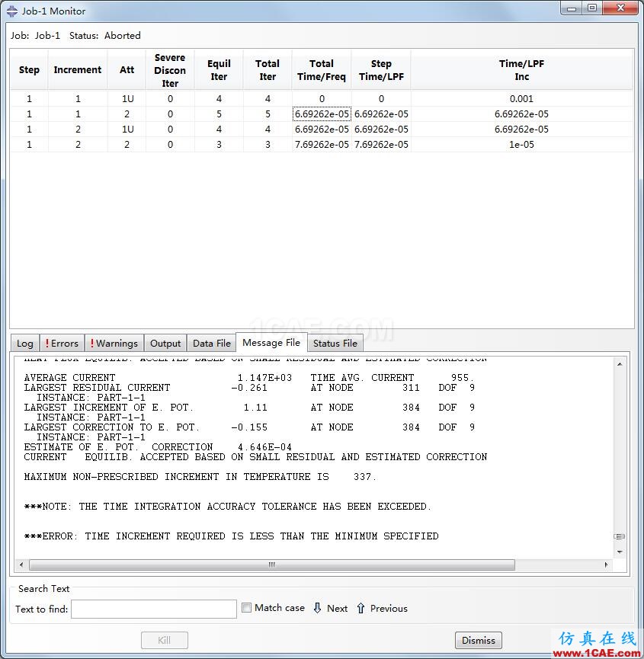This screenshot has height=659, width=644.
Task: Open the Status File tab
Action: pyautogui.click(x=335, y=344)
